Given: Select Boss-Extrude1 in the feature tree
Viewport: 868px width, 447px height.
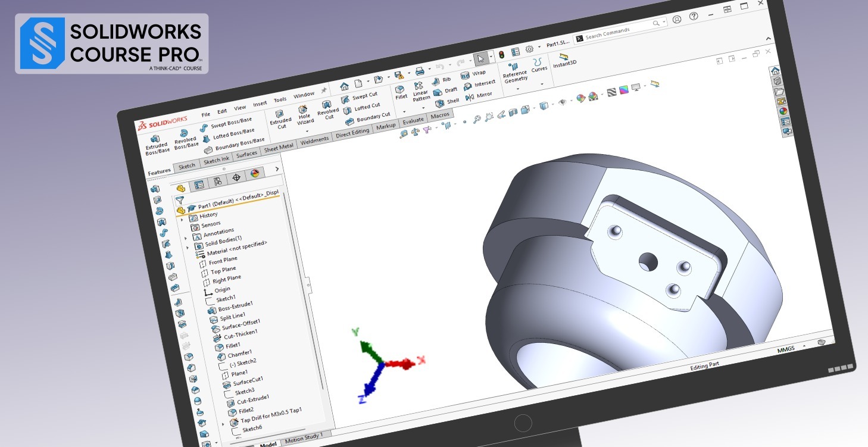Looking at the screenshot, I should click(230, 308).
